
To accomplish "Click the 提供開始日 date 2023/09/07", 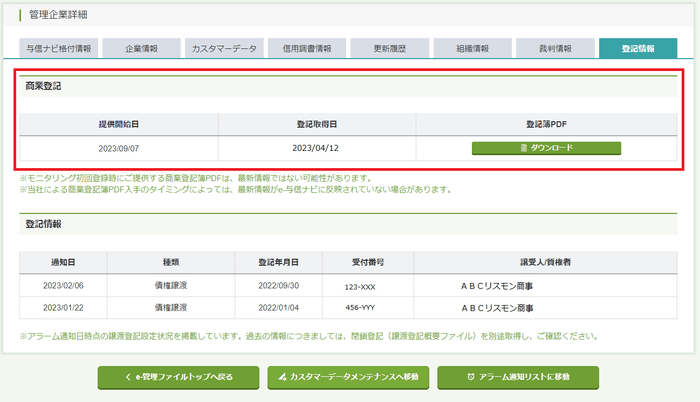I will [x=118, y=148].
